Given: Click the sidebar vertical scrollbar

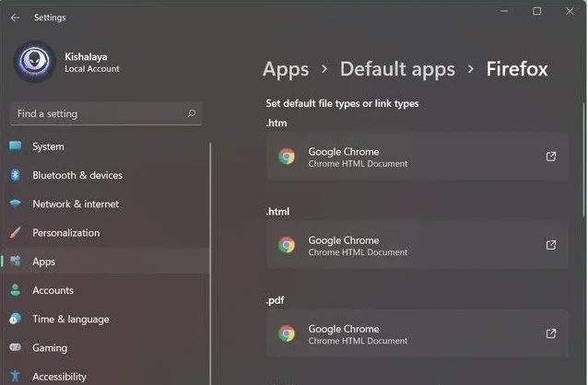Looking at the screenshot, I should (x=211, y=258).
